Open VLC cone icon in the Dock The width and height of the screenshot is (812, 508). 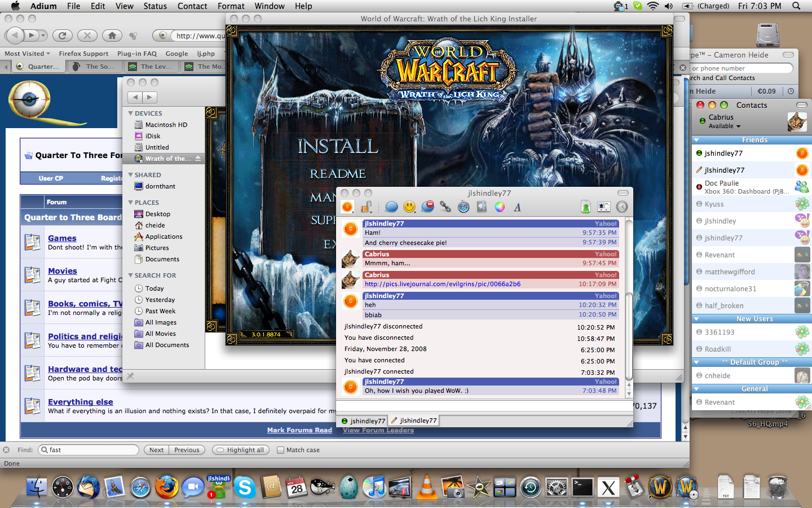(427, 487)
